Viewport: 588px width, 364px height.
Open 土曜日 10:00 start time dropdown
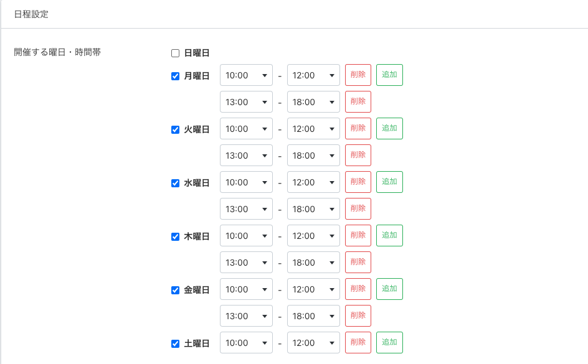tap(246, 343)
